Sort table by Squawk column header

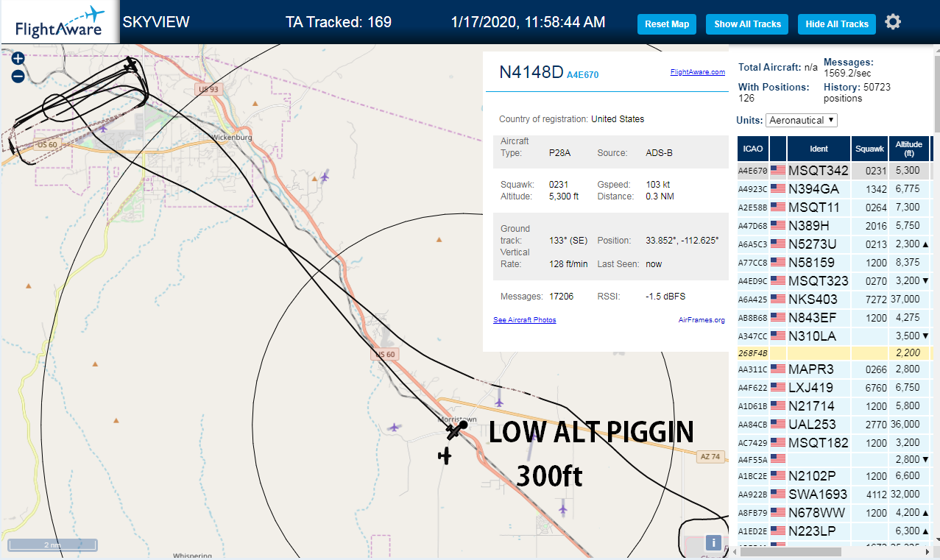[869, 149]
